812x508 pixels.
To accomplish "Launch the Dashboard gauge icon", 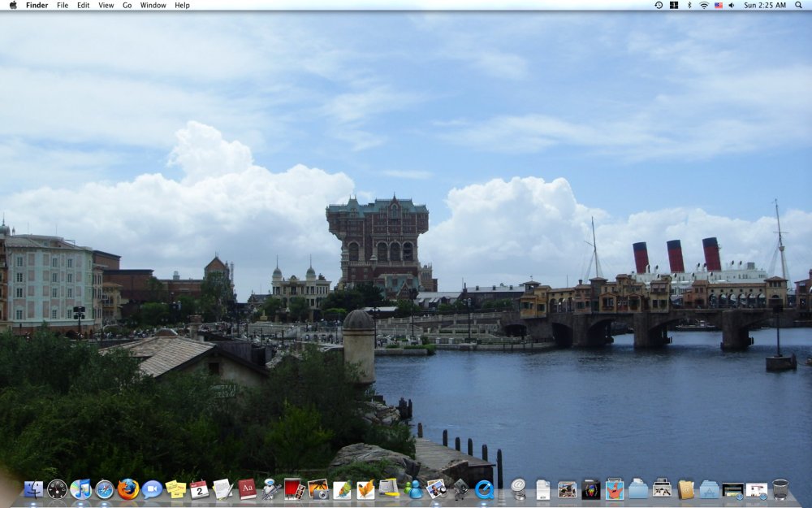I will 57,489.
